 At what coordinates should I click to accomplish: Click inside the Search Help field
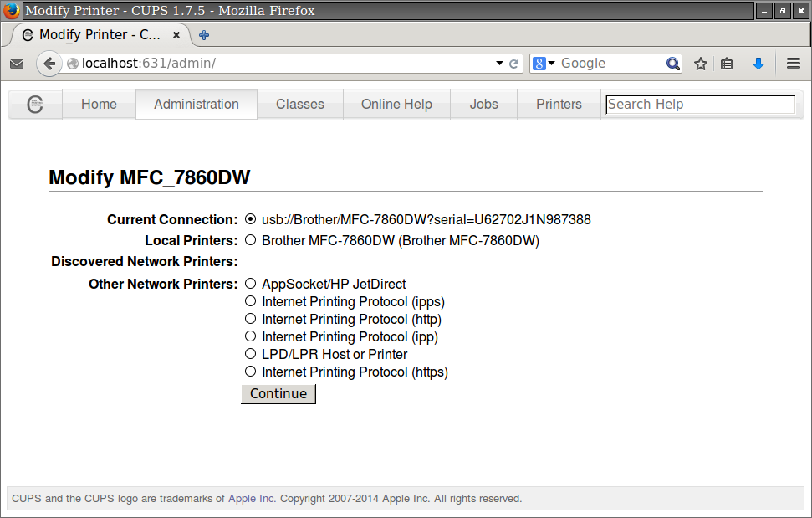click(x=700, y=104)
